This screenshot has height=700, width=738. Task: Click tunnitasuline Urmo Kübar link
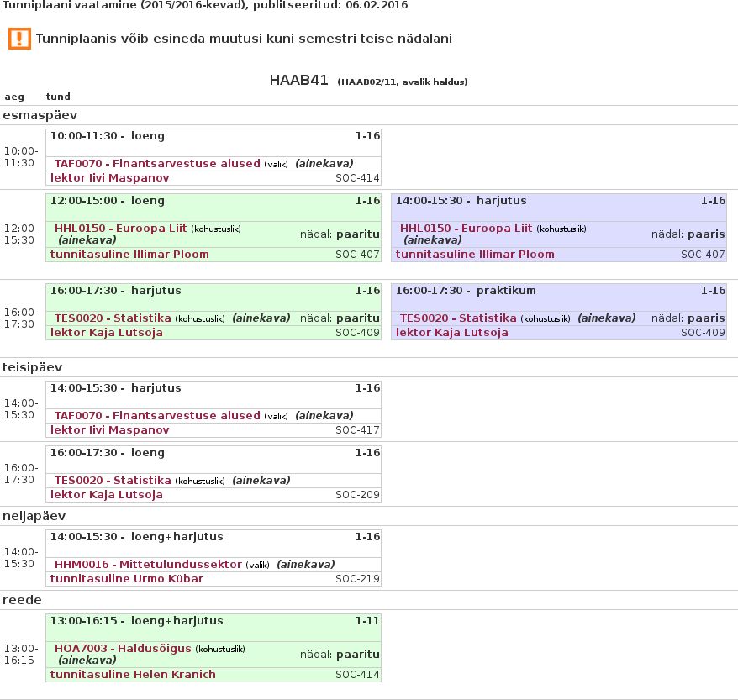click(122, 579)
